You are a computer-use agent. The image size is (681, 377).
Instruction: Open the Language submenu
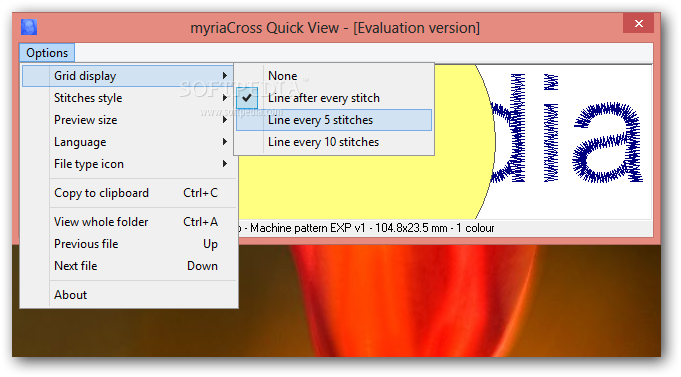pos(128,142)
